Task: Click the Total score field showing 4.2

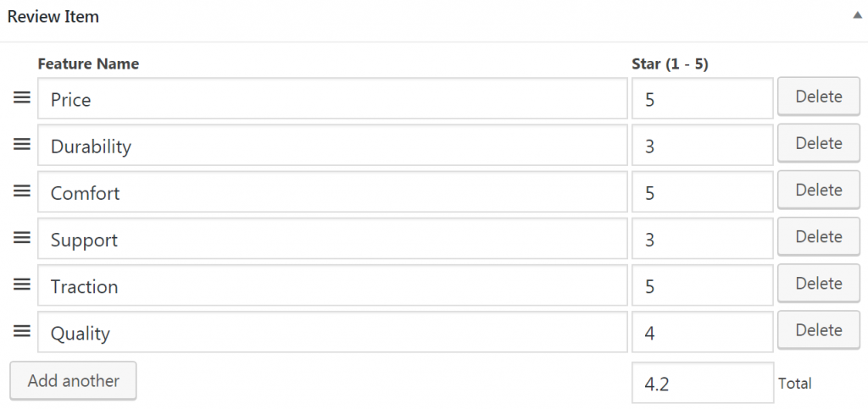Action: (702, 383)
